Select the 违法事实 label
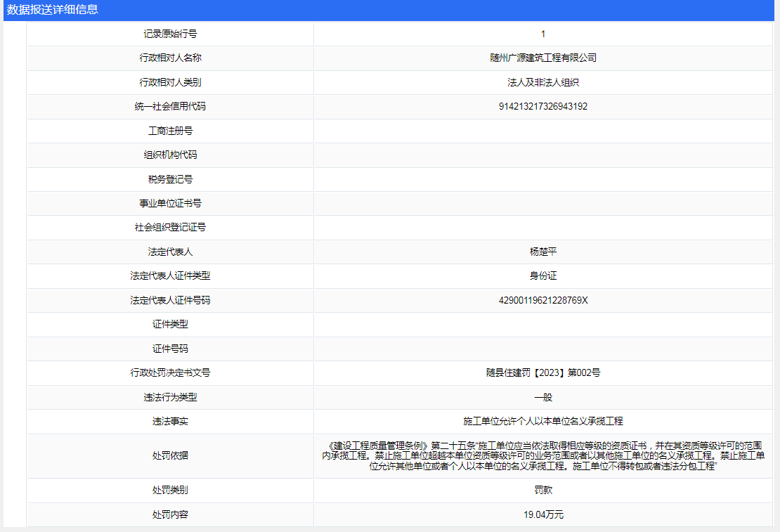 pos(170,421)
